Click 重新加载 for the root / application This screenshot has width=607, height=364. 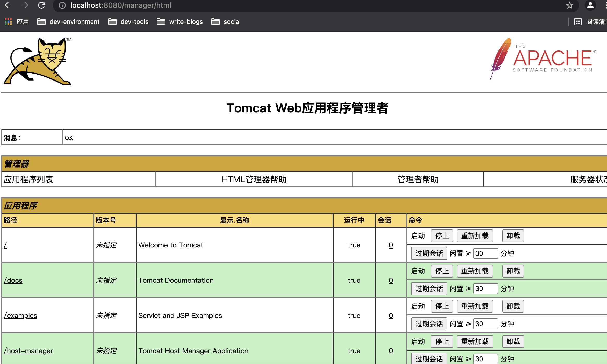475,236
